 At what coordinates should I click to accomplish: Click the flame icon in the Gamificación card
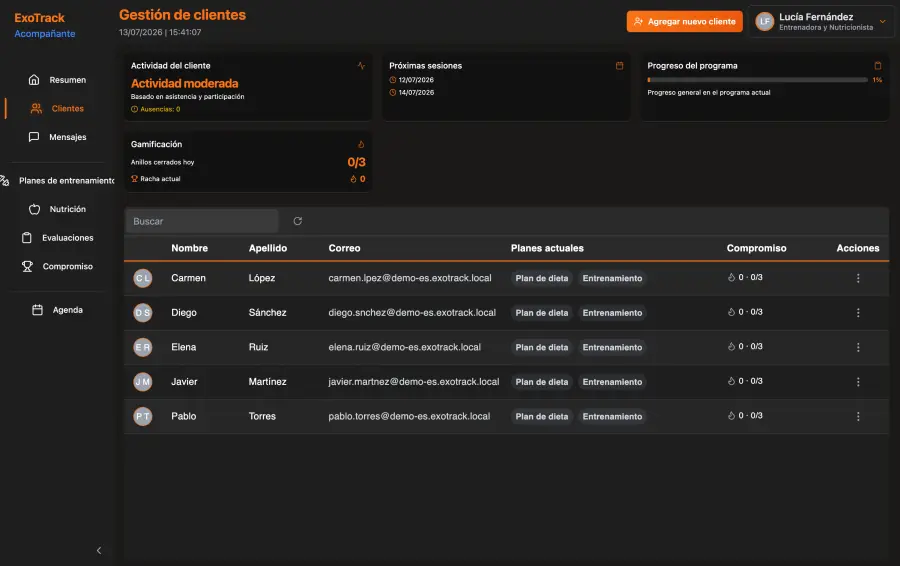[361, 144]
